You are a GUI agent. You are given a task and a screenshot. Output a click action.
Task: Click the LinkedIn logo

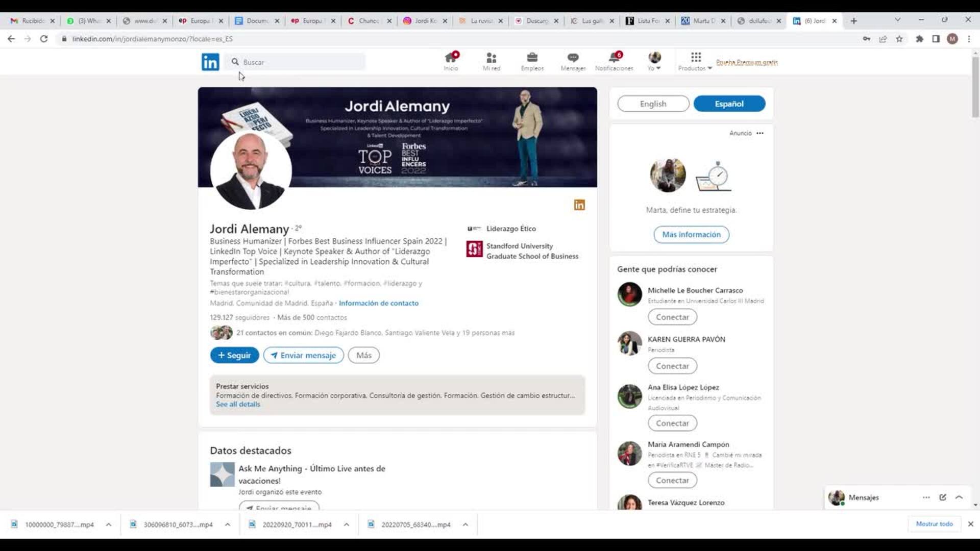point(210,62)
